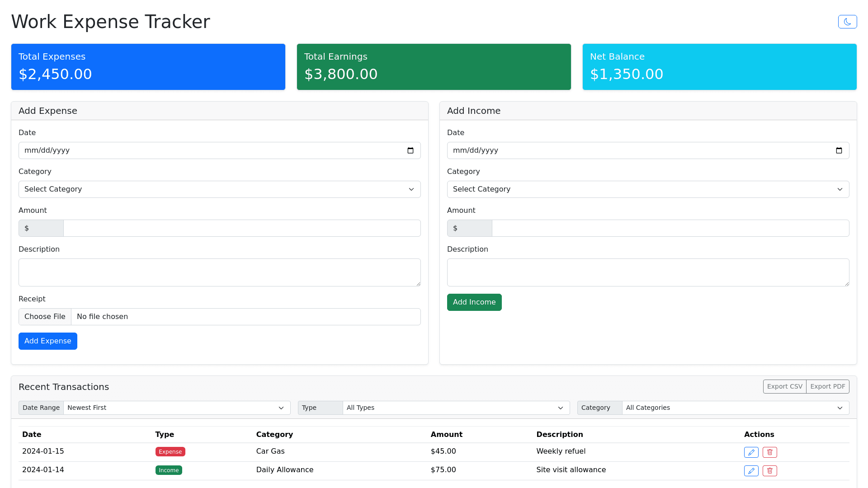Image resolution: width=868 pixels, height=488 pixels.
Task: Click the Total Expenses summary card
Action: point(148,67)
